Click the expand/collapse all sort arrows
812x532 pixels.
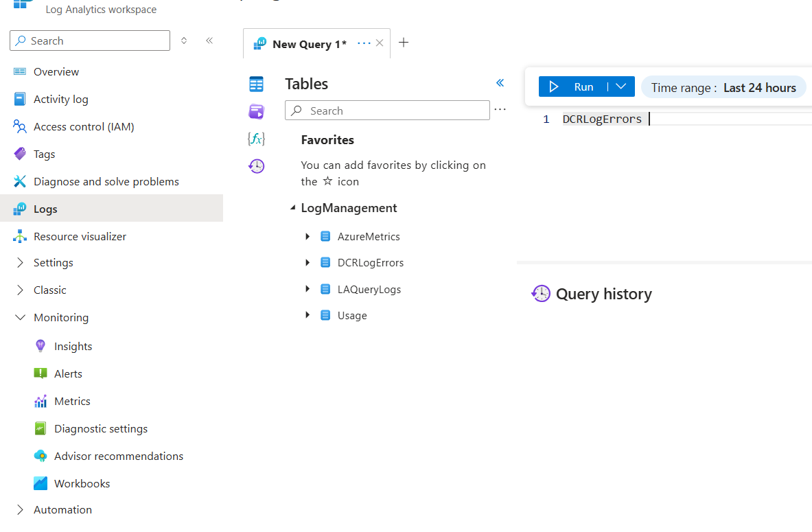[184, 41]
